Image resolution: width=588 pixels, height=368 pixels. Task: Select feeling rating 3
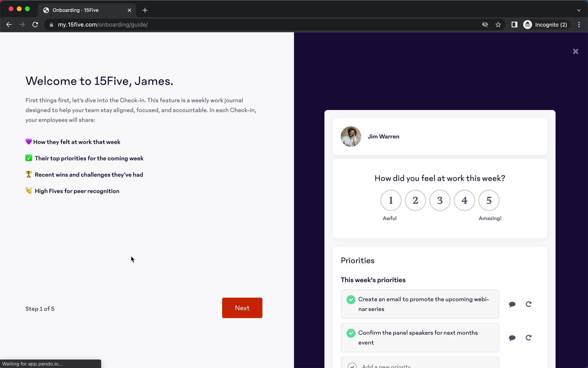tap(440, 200)
